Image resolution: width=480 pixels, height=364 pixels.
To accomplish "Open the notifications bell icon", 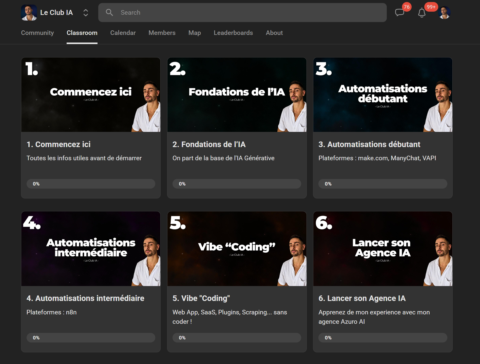I will [x=422, y=13].
